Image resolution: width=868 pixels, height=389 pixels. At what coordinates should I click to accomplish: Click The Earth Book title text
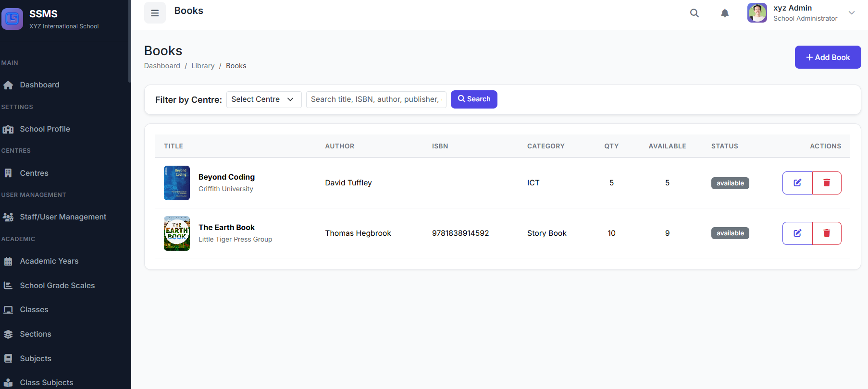coord(226,228)
